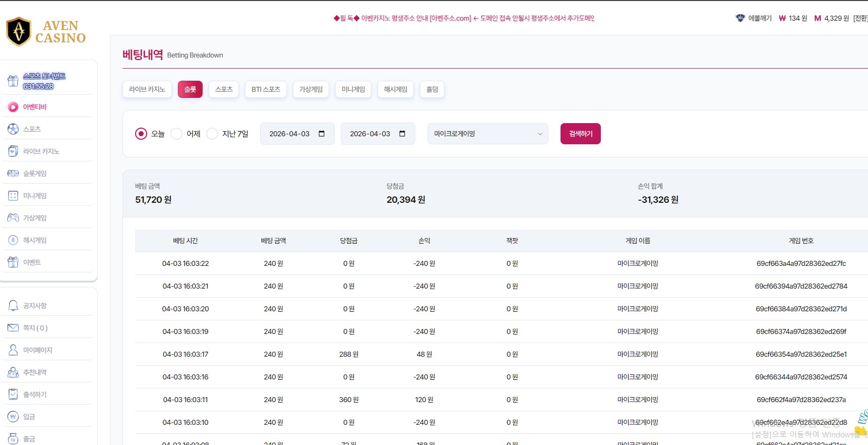Open the start date calendar picker
This screenshot has height=445, width=868.
[x=322, y=134]
